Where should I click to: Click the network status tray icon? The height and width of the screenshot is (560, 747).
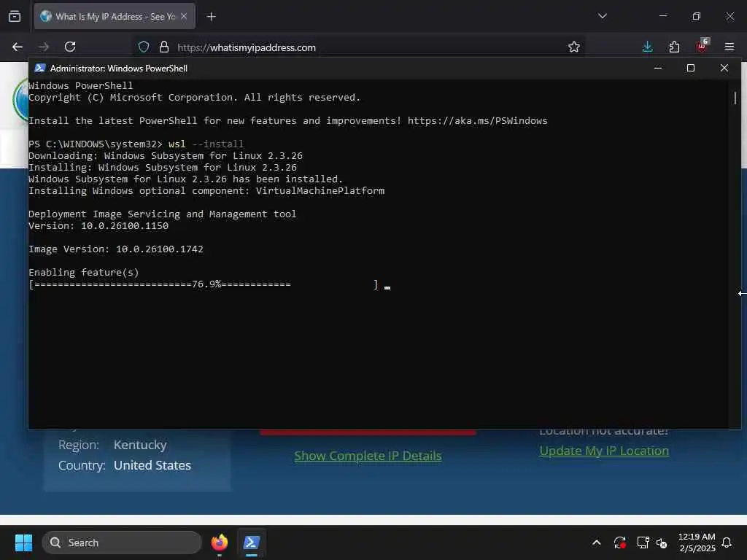tap(643, 542)
